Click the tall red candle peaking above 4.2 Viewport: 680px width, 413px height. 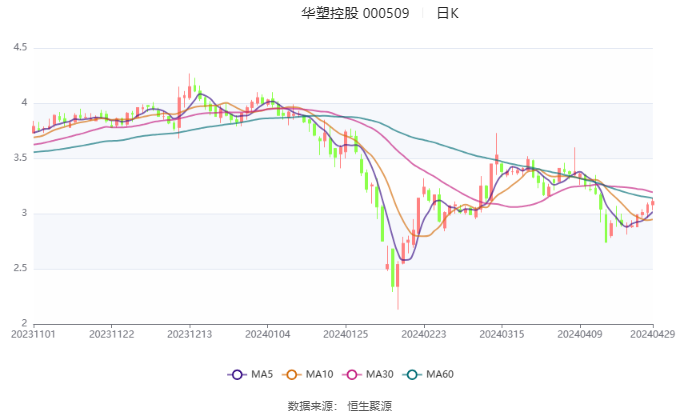pos(189,87)
